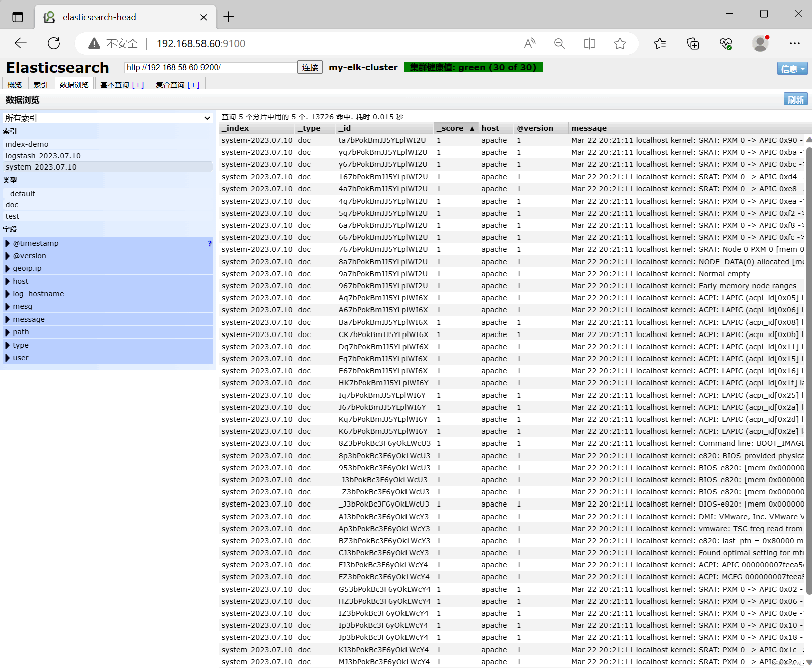Click the 连接 connect button
The image size is (812, 671).
[310, 67]
